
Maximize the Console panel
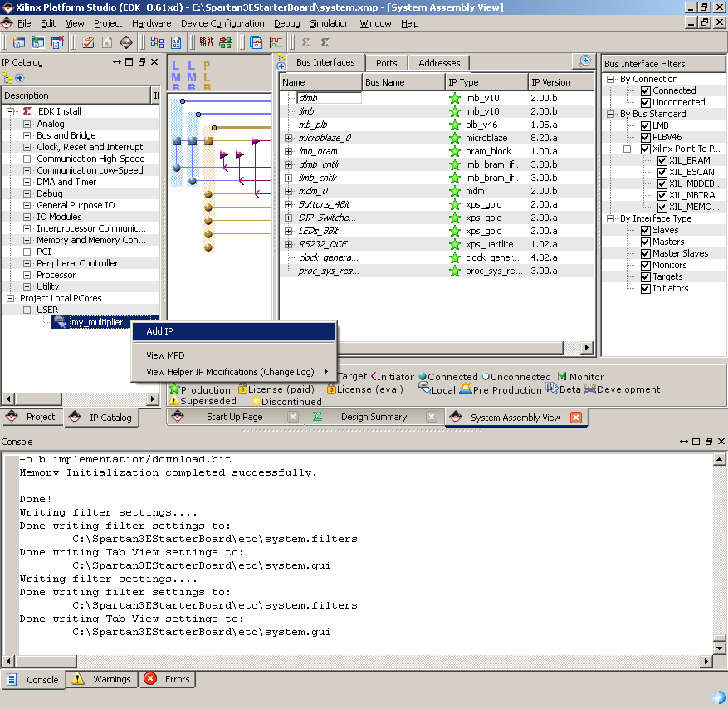[696, 442]
